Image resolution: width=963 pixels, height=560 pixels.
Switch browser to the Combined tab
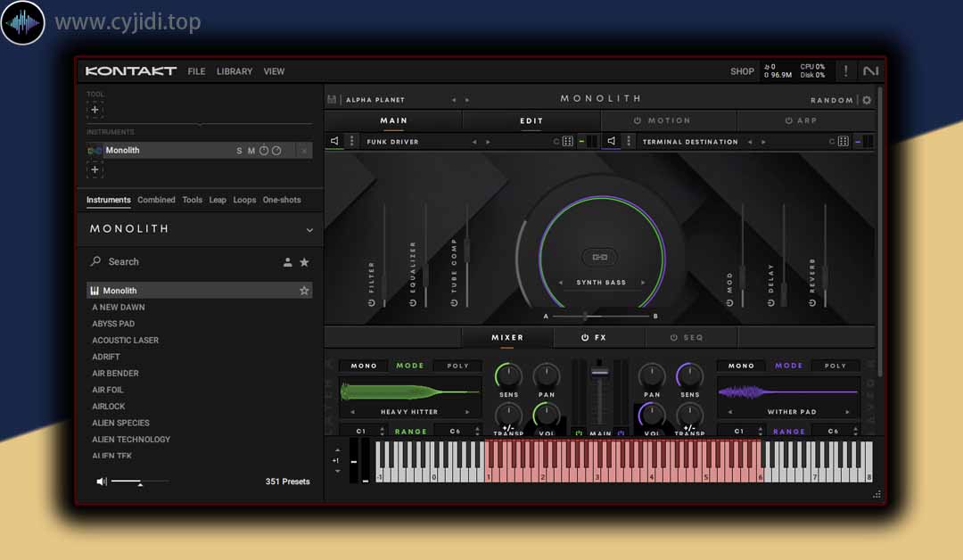coord(156,200)
